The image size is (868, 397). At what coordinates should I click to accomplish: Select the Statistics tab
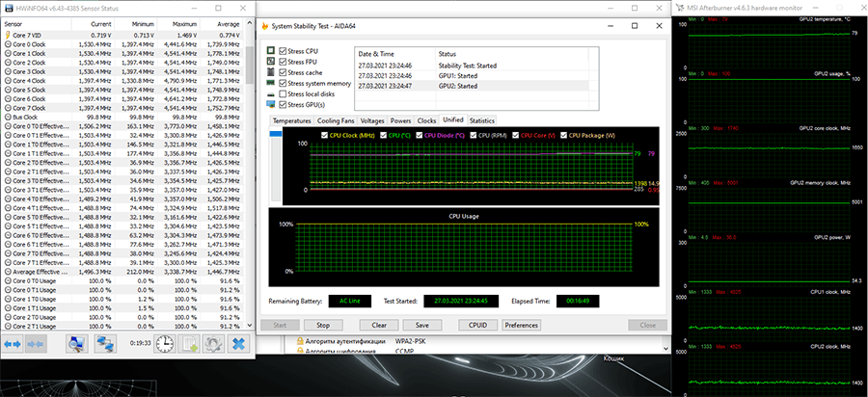(x=481, y=120)
